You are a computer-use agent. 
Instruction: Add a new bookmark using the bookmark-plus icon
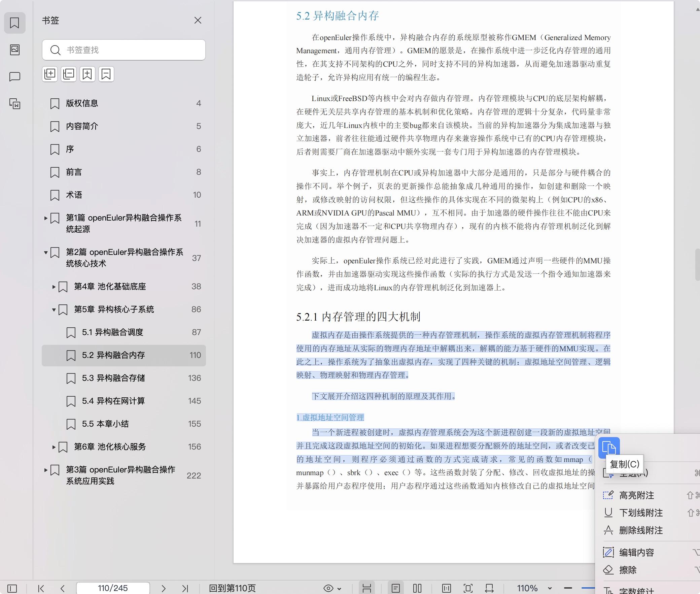[87, 74]
